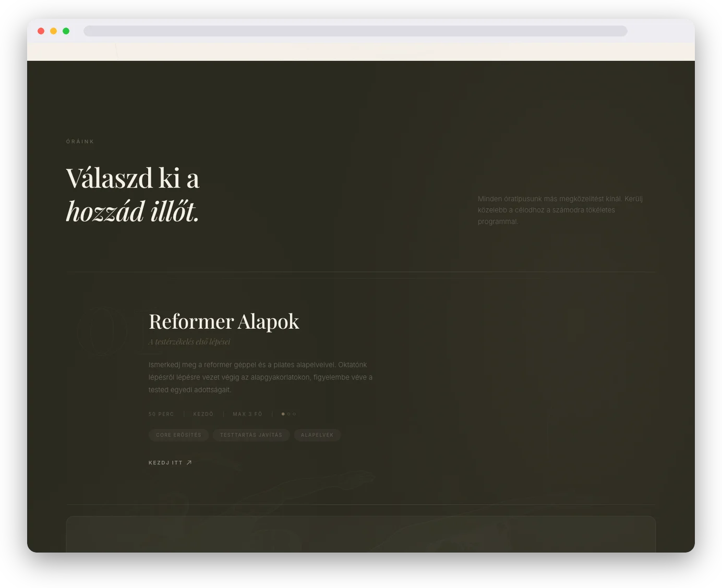Click the 'Reformer Alapok' class title

coord(224,322)
